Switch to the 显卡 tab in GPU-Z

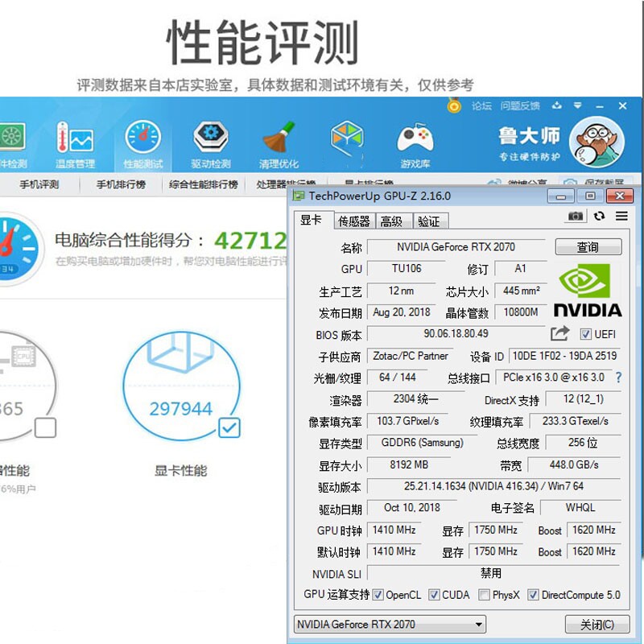(x=312, y=220)
